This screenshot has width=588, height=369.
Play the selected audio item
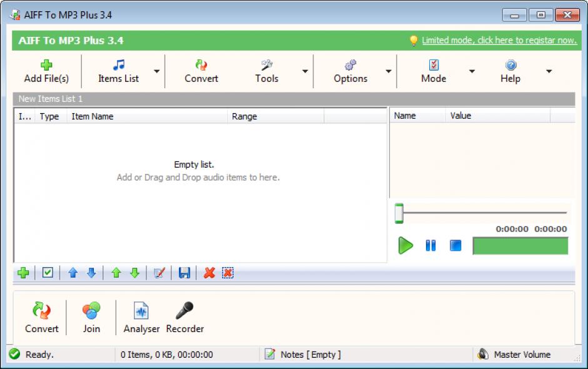pyautogui.click(x=405, y=246)
